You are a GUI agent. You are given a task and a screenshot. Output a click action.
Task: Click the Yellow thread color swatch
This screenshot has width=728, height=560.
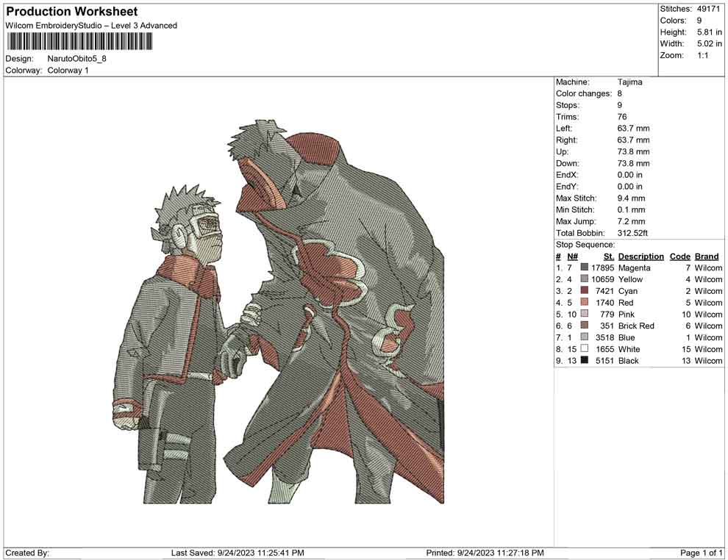pos(585,279)
